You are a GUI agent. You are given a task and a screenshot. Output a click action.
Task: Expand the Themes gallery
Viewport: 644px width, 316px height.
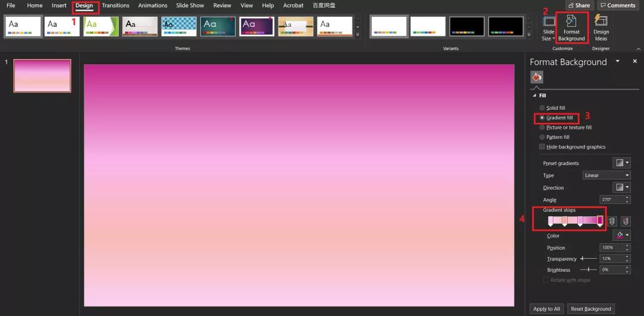[357, 35]
